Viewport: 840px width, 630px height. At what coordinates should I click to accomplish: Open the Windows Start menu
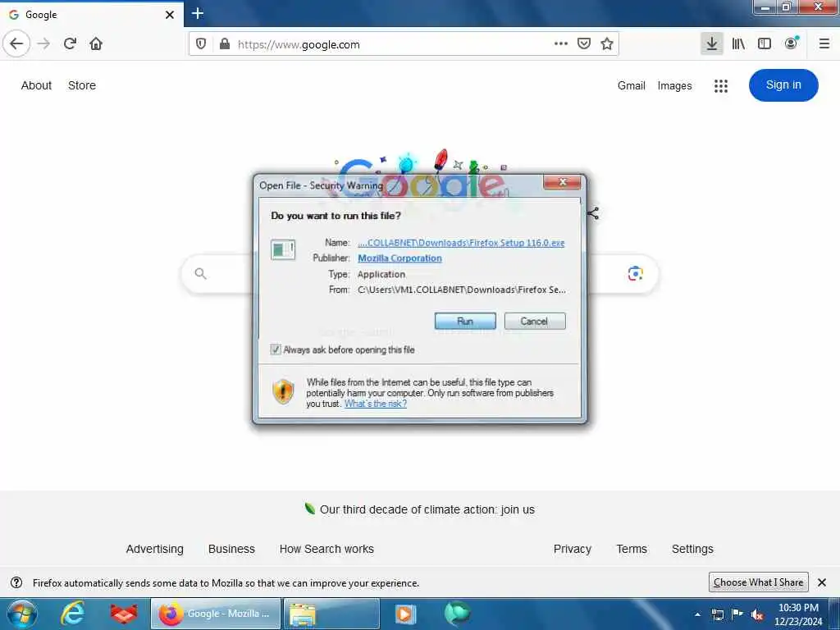click(22, 614)
